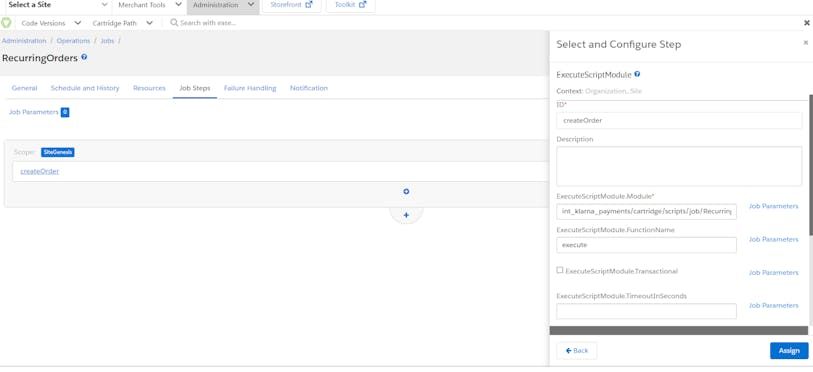
Task: Close the Select and Configure Step panel
Action: click(x=806, y=43)
